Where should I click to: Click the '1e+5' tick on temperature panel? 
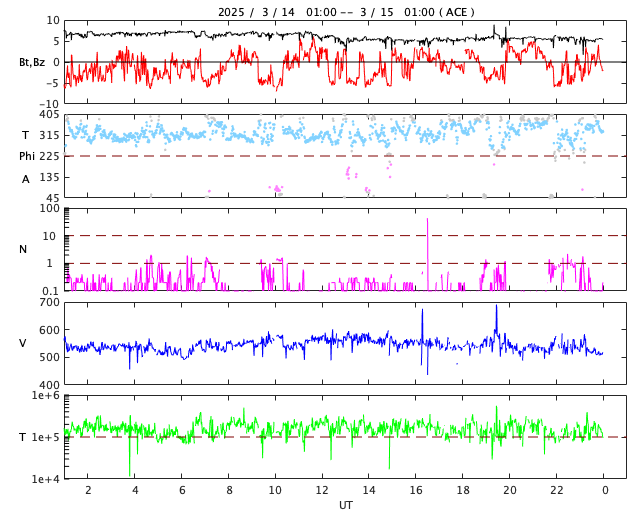click(46, 437)
